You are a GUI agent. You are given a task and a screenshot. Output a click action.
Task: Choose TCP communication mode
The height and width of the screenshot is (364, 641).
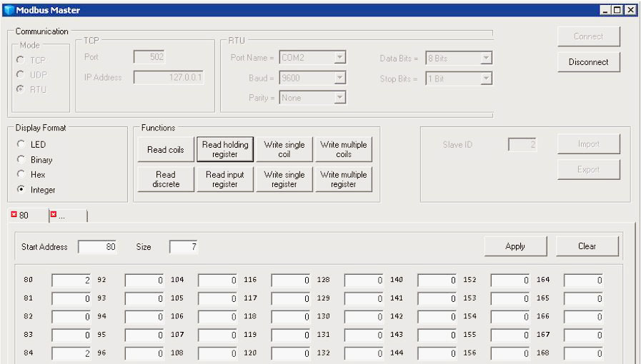[20, 60]
